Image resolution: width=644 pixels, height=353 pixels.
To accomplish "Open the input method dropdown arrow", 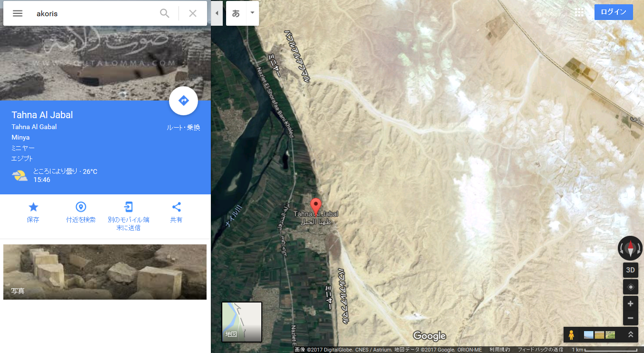I will click(252, 13).
